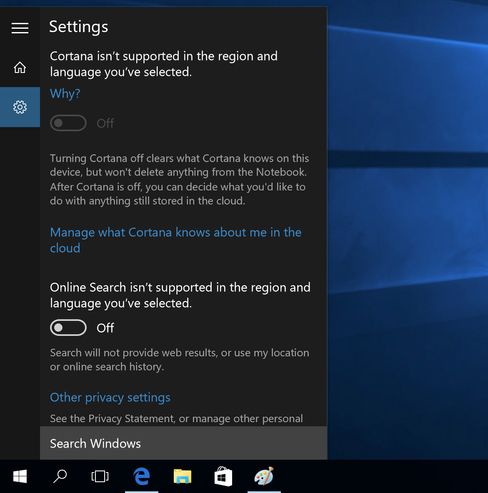Screen dimensions: 488x493
Task: Toggle the disabled Cortana switch
Action: [68, 123]
